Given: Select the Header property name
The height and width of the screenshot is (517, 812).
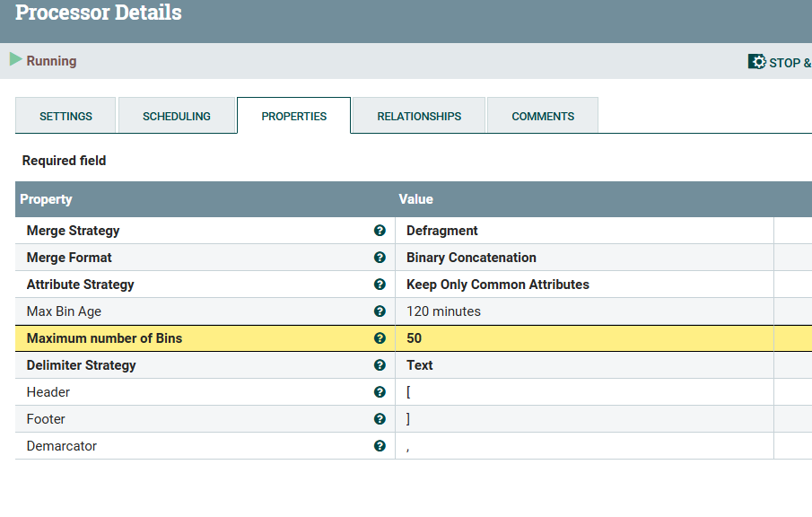Looking at the screenshot, I should tap(48, 392).
